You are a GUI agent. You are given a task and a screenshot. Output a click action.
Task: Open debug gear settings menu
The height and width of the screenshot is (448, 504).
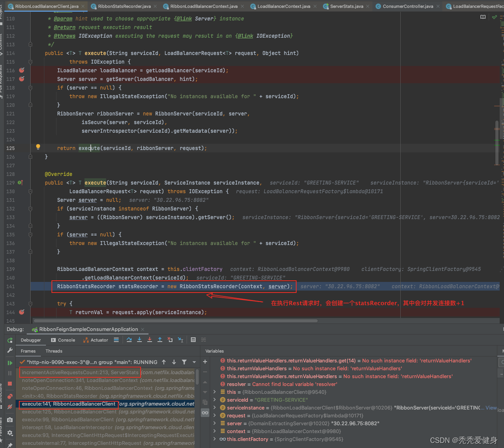tap(10, 433)
